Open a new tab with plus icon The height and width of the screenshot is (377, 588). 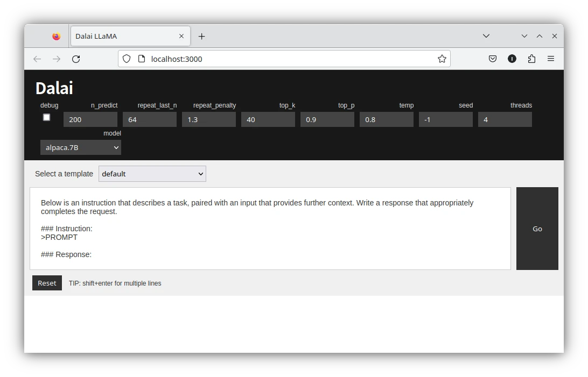[x=201, y=37]
